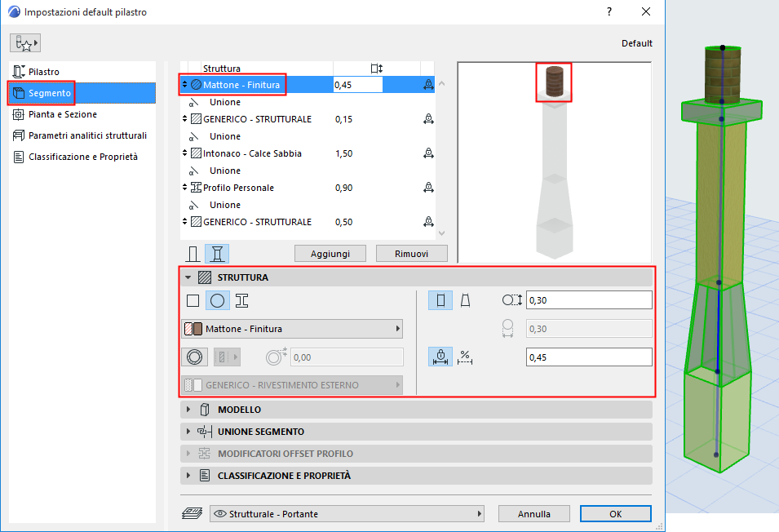The height and width of the screenshot is (532, 779).
Task: Click the lock diameter value icon
Action: coord(440,357)
